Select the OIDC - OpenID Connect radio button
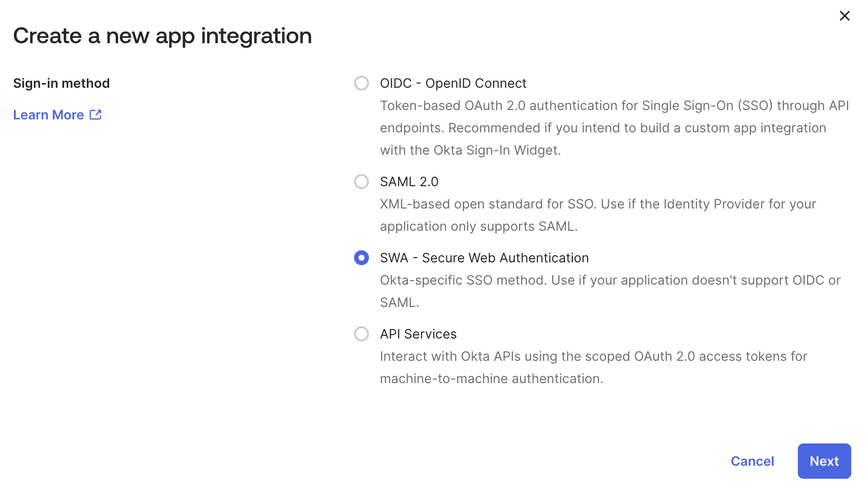The image size is (868, 495). [x=361, y=83]
